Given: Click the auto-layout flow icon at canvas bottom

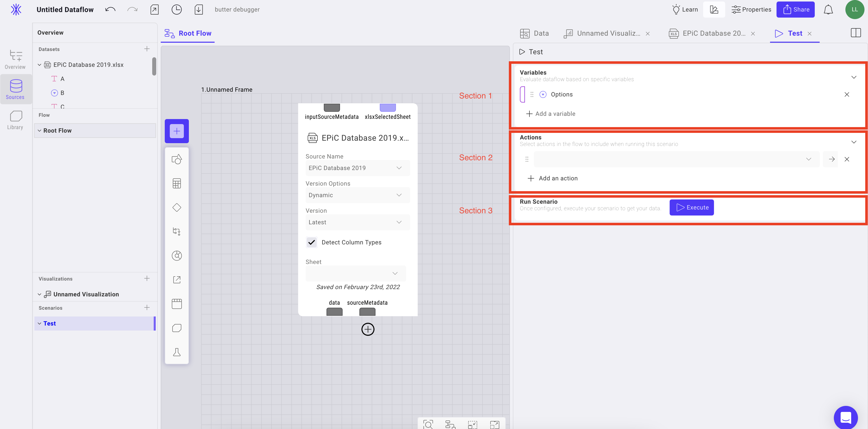Looking at the screenshot, I should (450, 424).
